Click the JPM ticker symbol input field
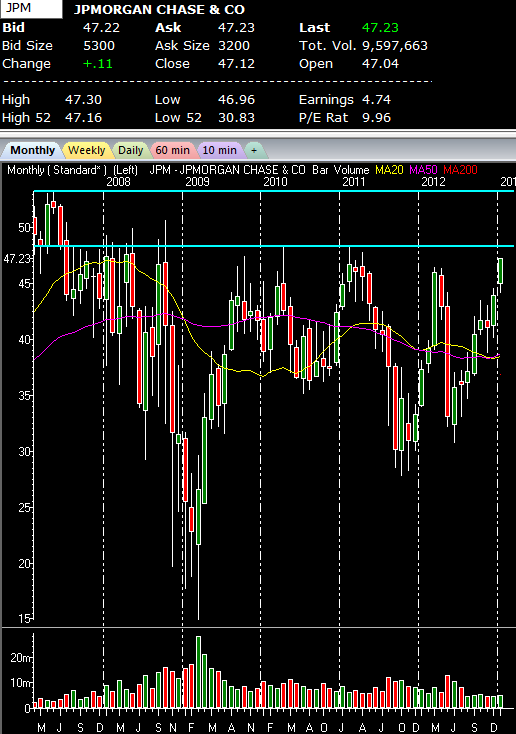The height and width of the screenshot is (734, 516). [x=31, y=8]
